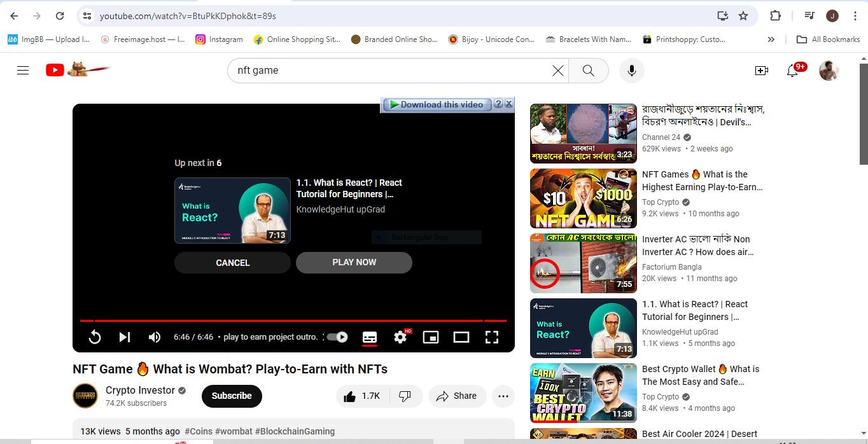Search with your voice microphone
Viewport: 868px width, 444px height.
[x=632, y=71]
